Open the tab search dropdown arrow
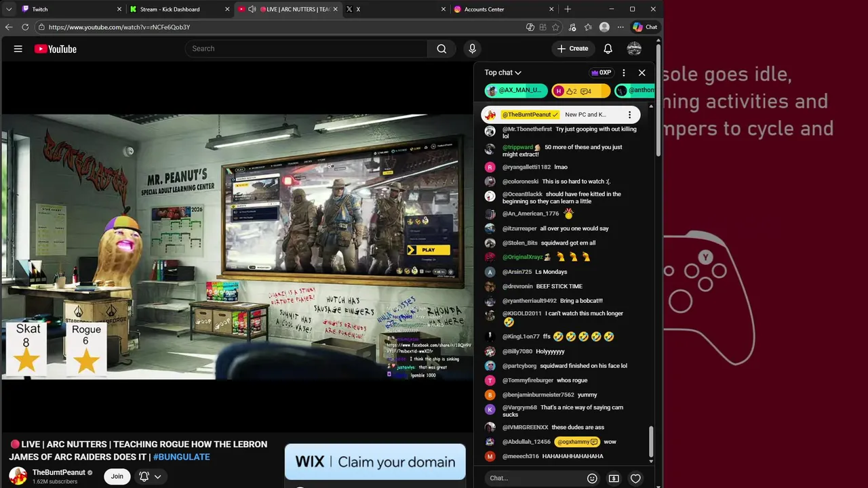This screenshot has width=868, height=488. click(9, 9)
